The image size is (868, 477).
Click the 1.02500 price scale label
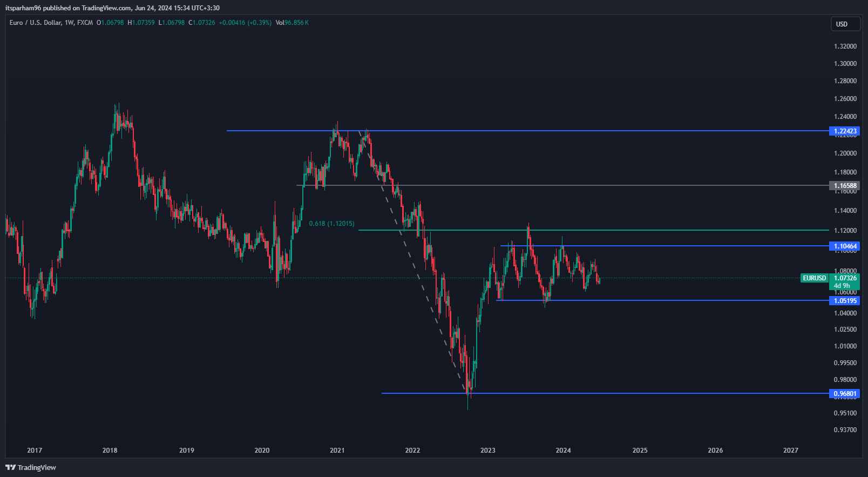click(x=845, y=330)
